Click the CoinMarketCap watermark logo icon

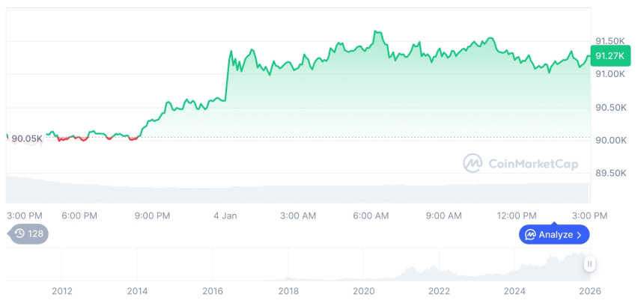pos(473,162)
